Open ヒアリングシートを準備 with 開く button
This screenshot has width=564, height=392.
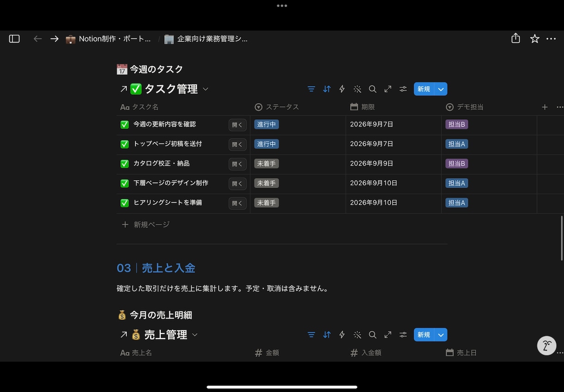(x=238, y=203)
